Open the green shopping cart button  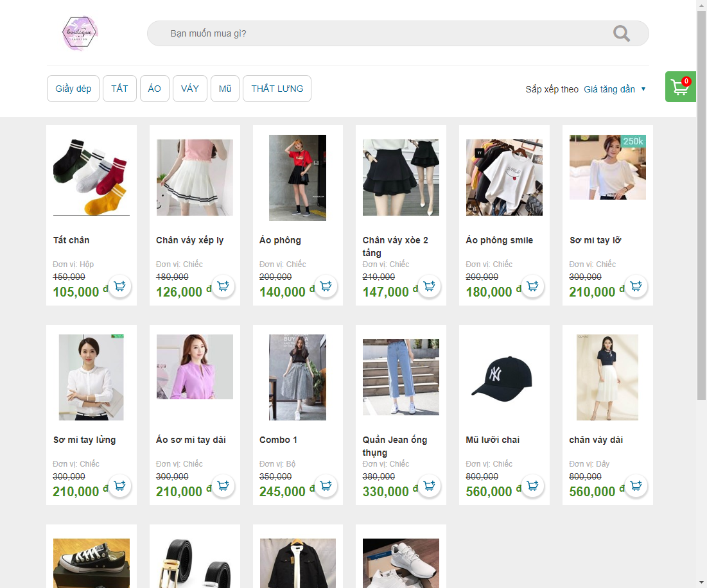(681, 87)
